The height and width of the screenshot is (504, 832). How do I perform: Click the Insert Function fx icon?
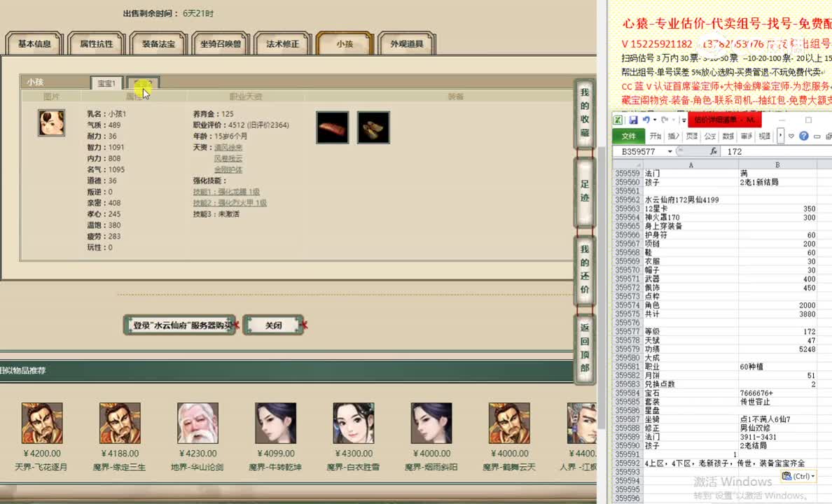click(x=714, y=150)
